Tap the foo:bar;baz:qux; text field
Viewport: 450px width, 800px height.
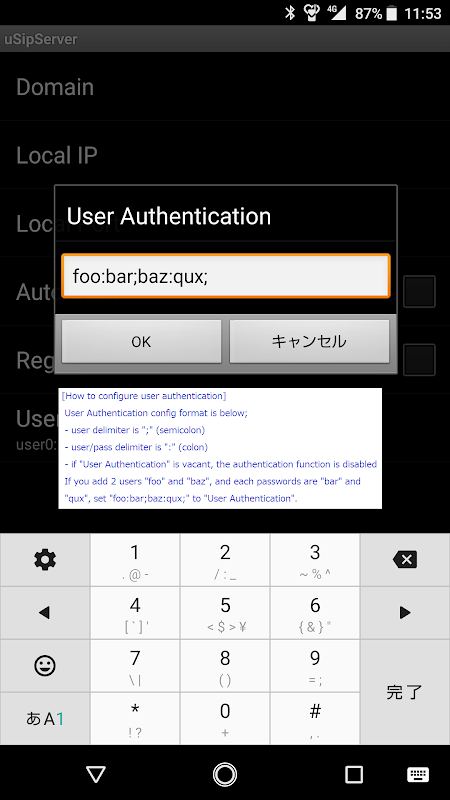[226, 276]
